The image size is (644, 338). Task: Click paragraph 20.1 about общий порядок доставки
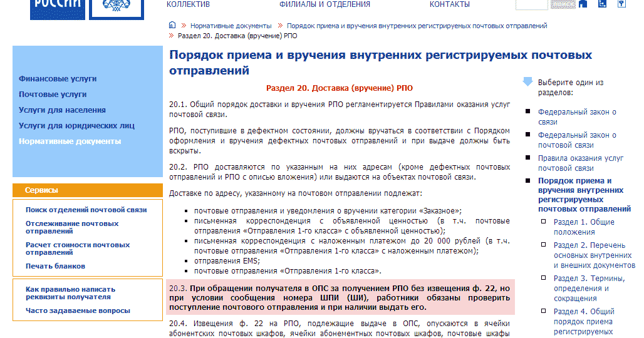click(340, 110)
